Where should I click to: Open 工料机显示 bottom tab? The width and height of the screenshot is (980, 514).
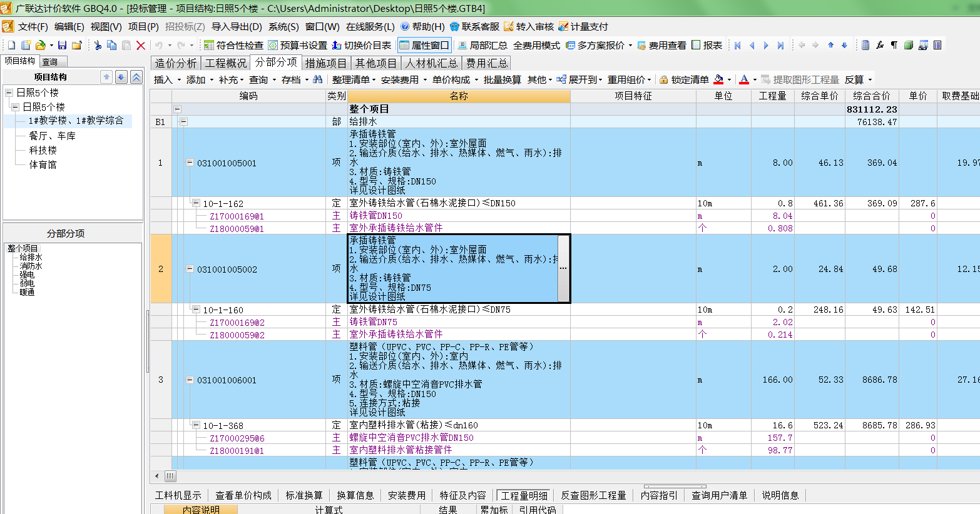coord(178,495)
